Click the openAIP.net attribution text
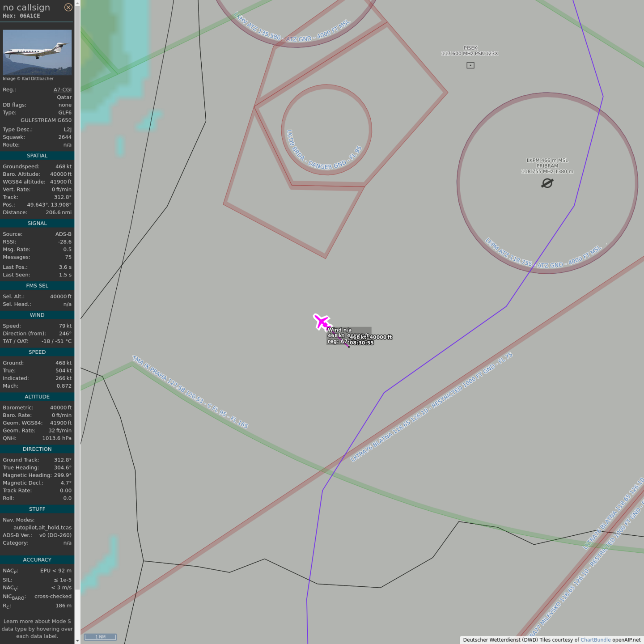The image size is (644, 644). coord(626,640)
